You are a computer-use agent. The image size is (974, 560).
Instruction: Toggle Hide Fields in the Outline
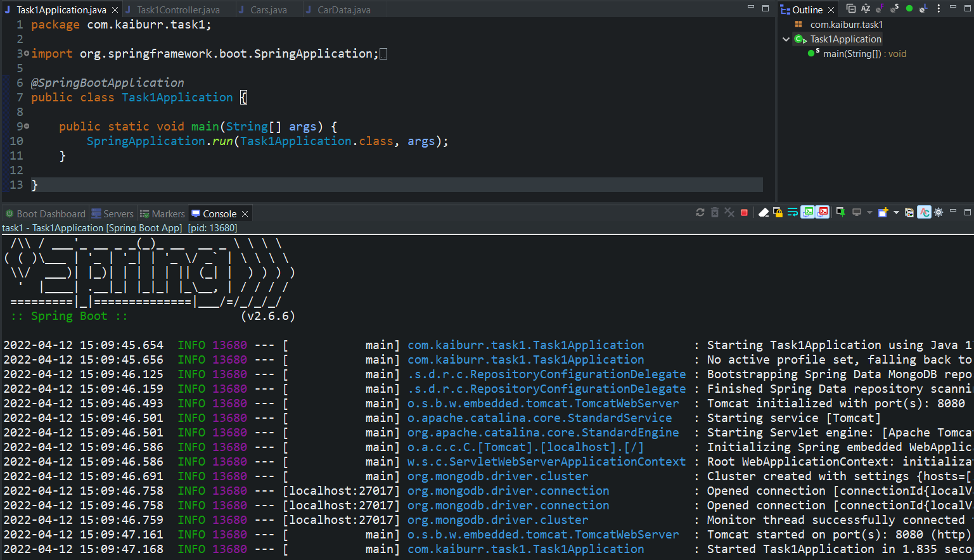click(x=880, y=8)
